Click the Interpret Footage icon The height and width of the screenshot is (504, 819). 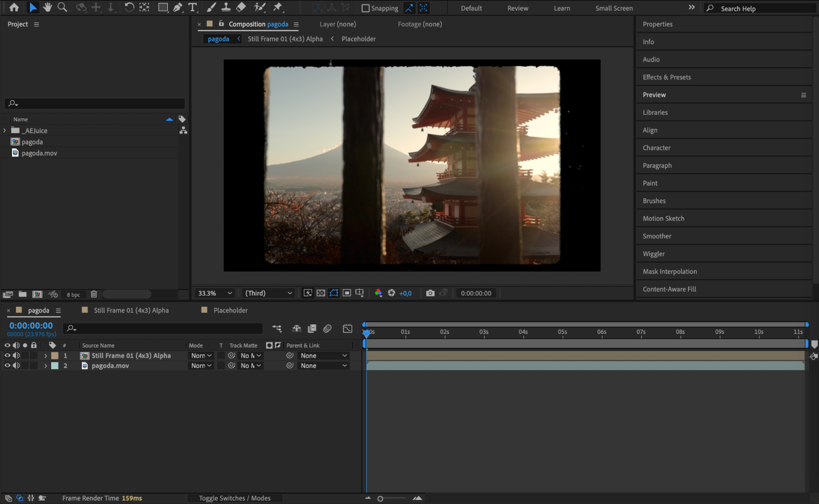pyautogui.click(x=8, y=294)
